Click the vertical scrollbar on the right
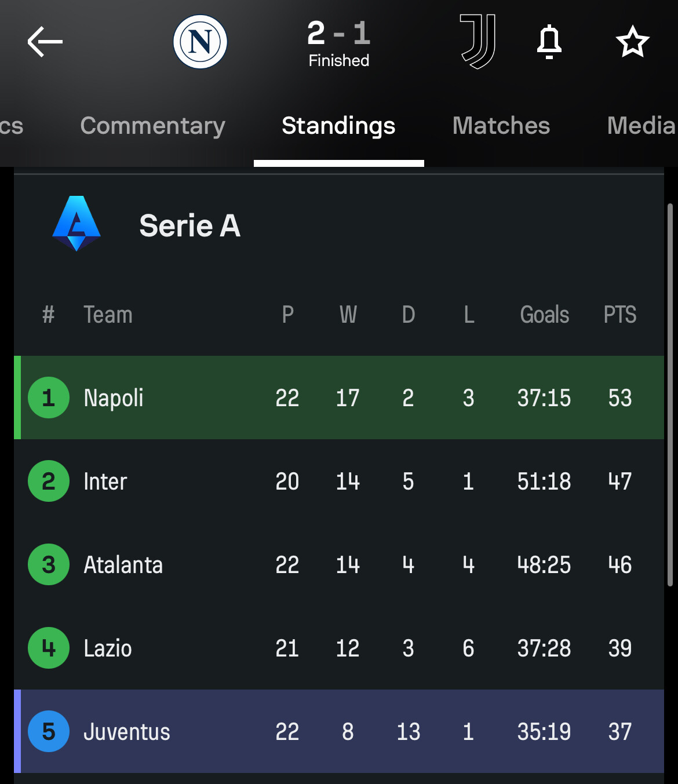 [670, 394]
